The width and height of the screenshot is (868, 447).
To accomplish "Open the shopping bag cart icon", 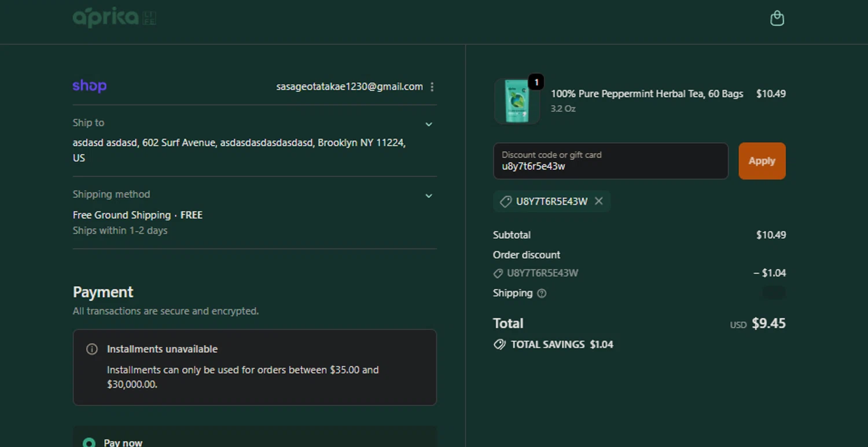I will pos(777,19).
